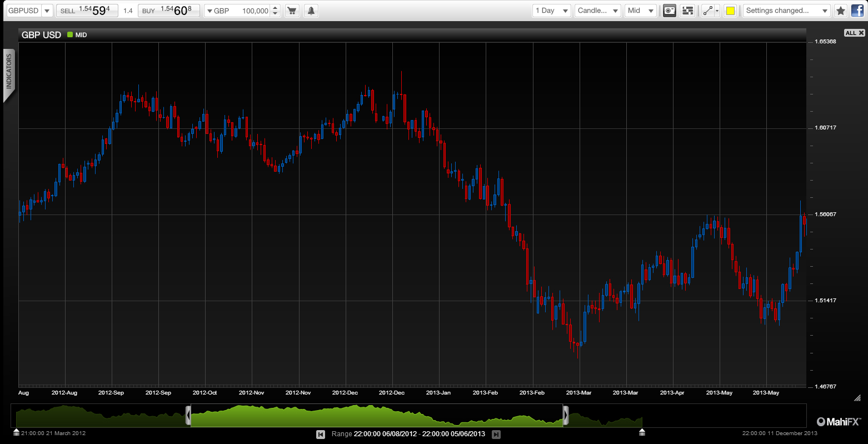
Task: Open the yellow drawing color swatch
Action: pyautogui.click(x=730, y=11)
